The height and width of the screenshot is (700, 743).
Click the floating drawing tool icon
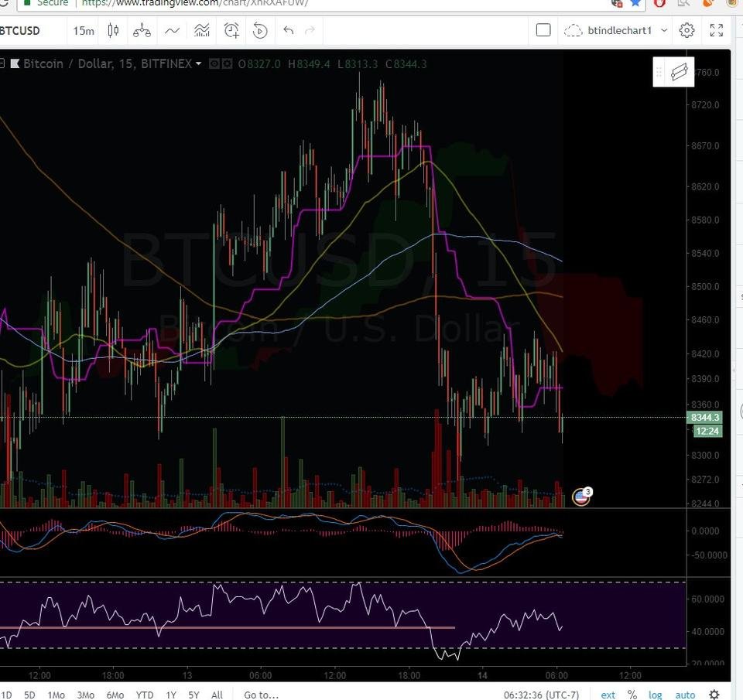[x=680, y=72]
